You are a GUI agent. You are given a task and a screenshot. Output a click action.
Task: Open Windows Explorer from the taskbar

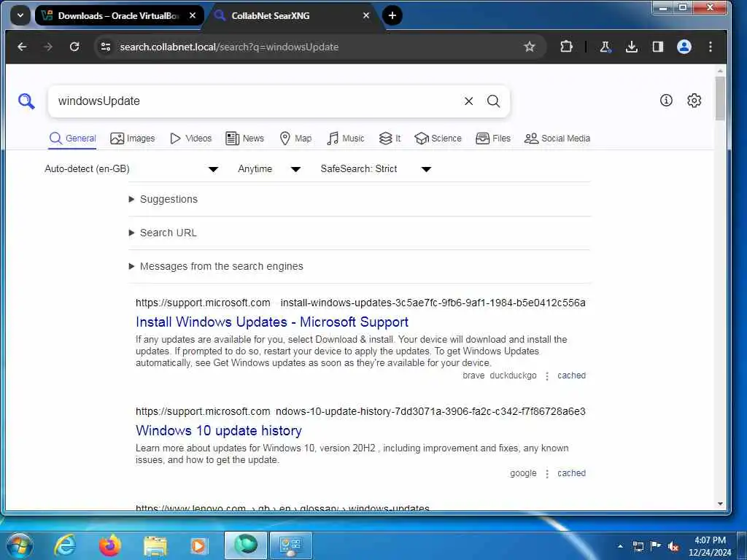click(x=155, y=546)
